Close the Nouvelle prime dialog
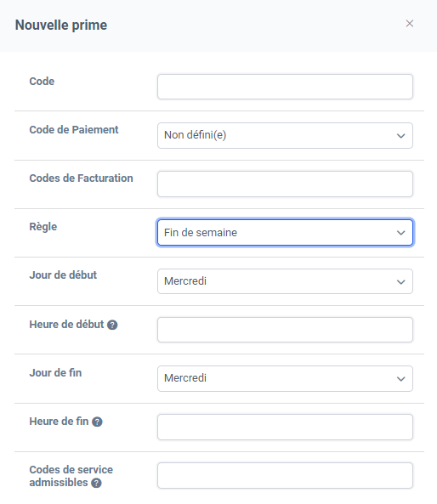The height and width of the screenshot is (504, 437). pyautogui.click(x=409, y=24)
